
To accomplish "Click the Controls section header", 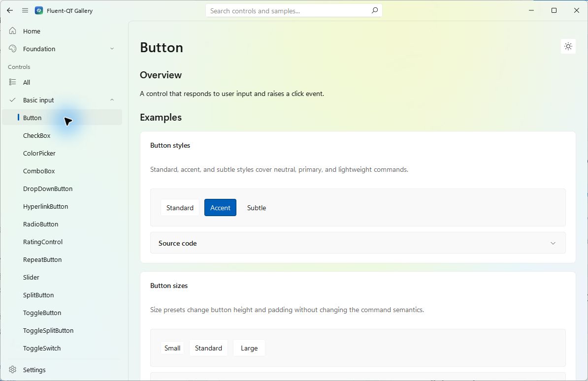I will (x=19, y=67).
